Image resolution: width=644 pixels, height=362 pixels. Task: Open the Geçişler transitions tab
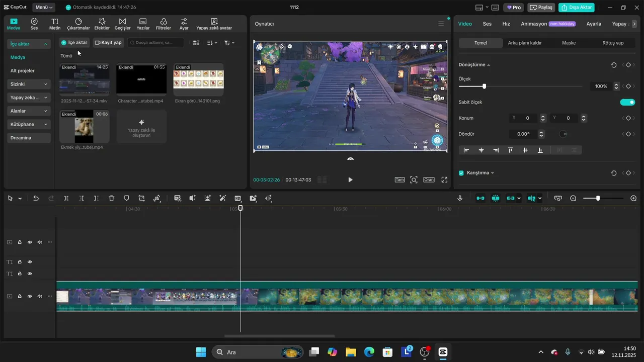coord(122,24)
